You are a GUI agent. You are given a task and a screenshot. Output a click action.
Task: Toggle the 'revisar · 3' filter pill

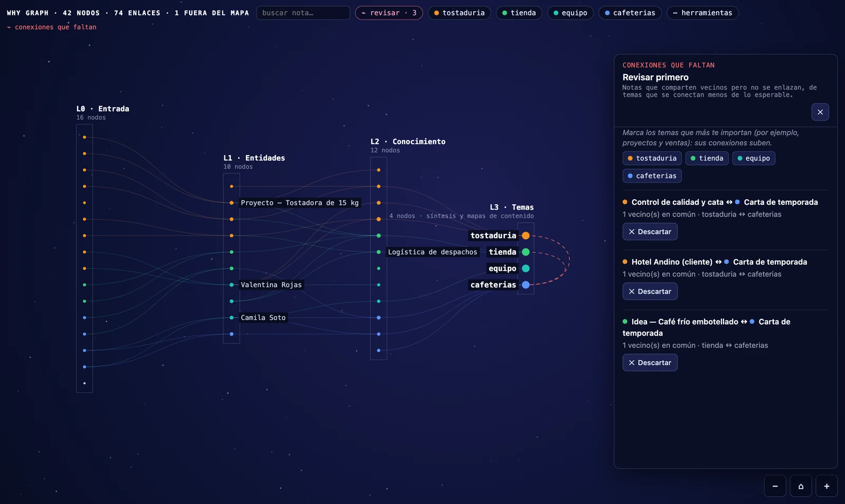pos(389,13)
